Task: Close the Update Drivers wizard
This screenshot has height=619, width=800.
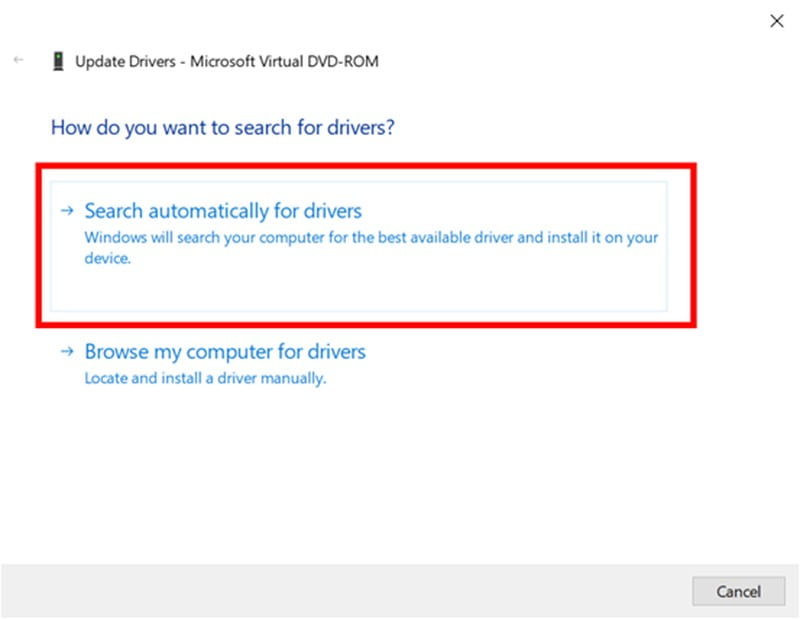Action: 777,20
